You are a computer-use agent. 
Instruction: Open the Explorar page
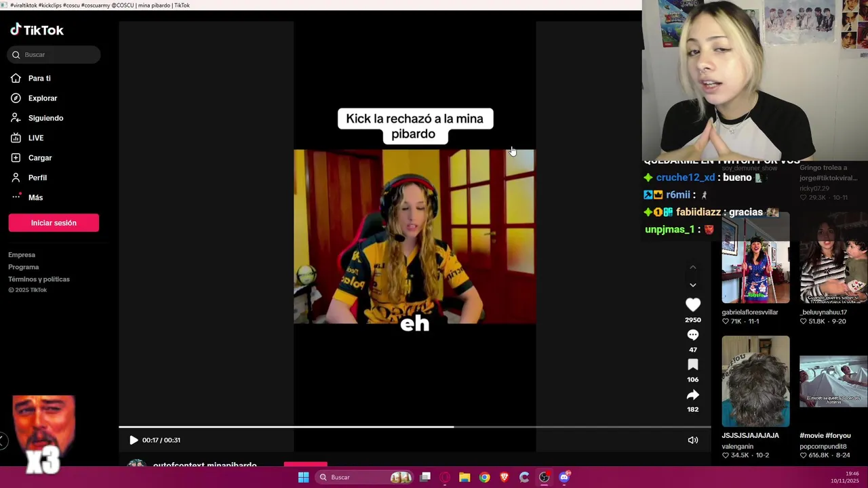pos(43,98)
